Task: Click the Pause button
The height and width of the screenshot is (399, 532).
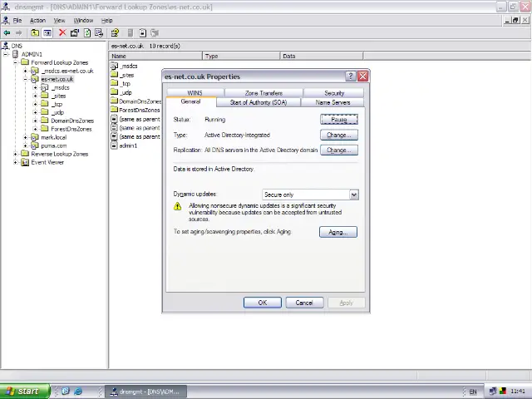Action: click(339, 120)
